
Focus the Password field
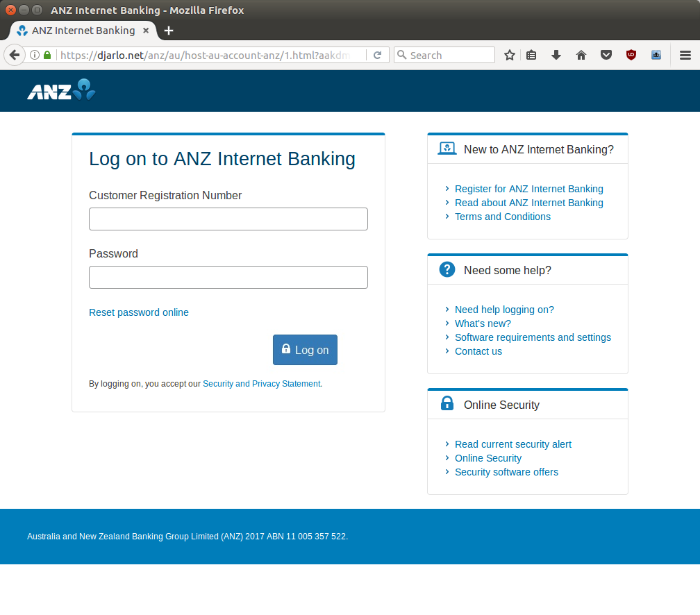pos(228,277)
